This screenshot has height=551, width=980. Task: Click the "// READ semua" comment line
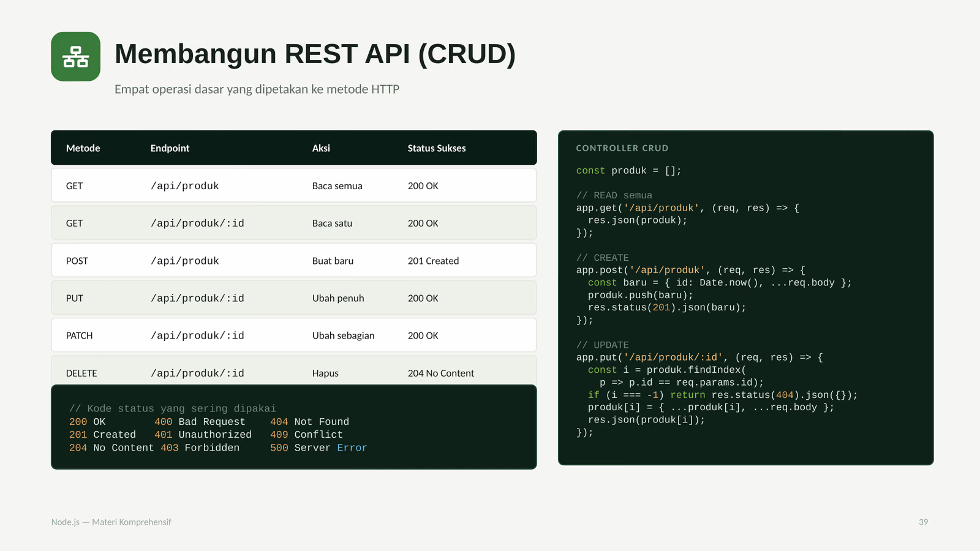coord(614,195)
